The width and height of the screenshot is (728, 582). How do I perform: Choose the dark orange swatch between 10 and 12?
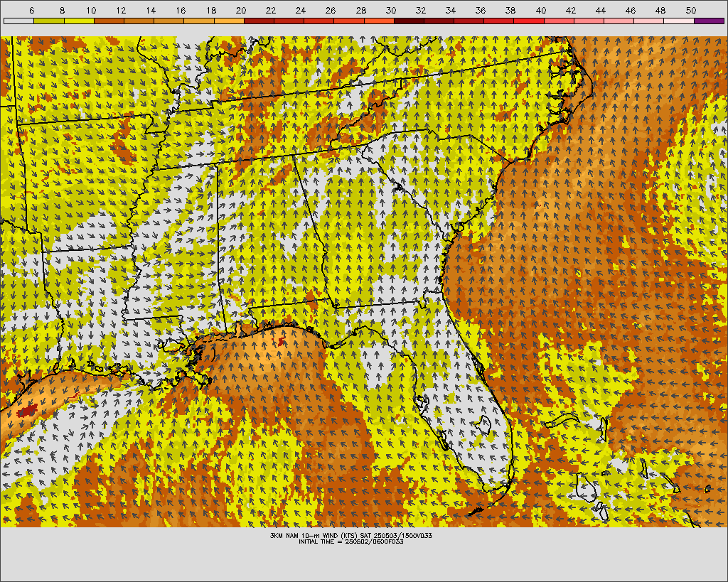pos(109,21)
